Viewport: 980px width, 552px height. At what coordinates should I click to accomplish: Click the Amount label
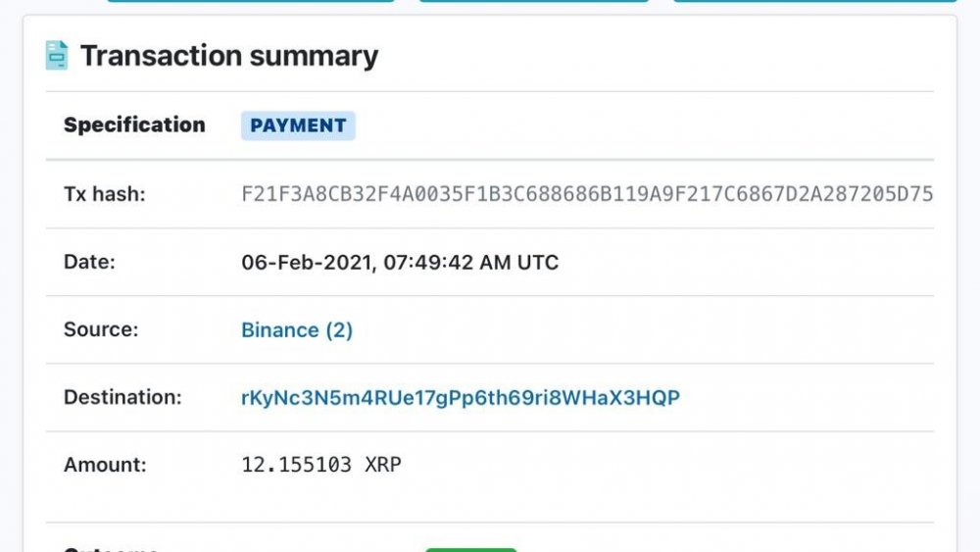pos(105,465)
